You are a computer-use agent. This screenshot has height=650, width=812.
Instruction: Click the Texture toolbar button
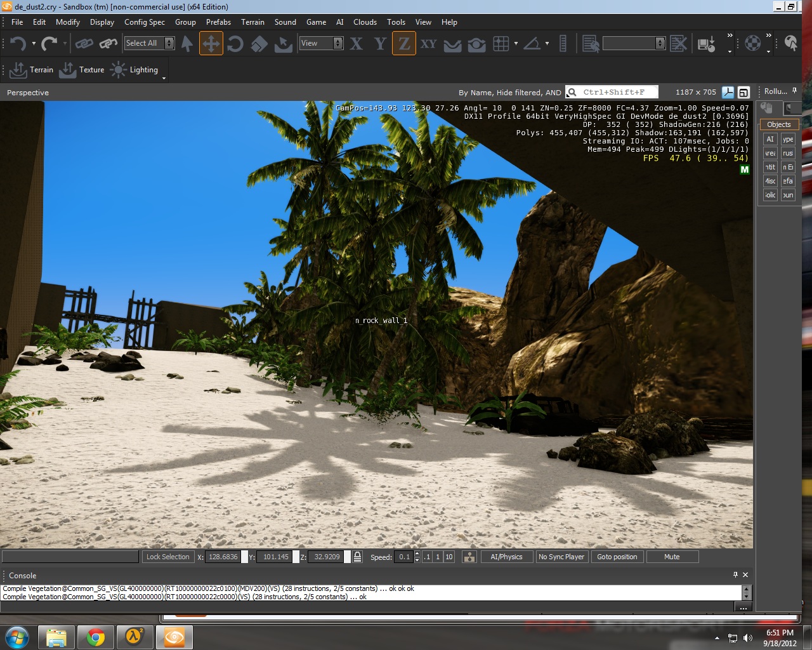click(82, 70)
